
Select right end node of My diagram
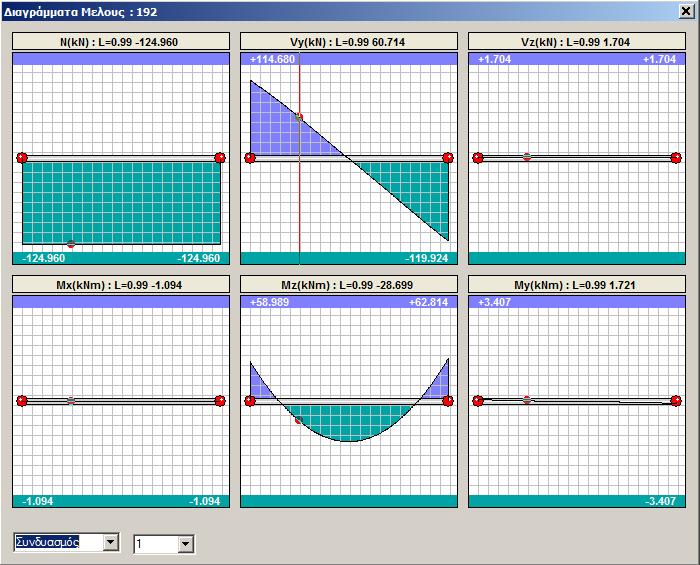pyautogui.click(x=676, y=401)
